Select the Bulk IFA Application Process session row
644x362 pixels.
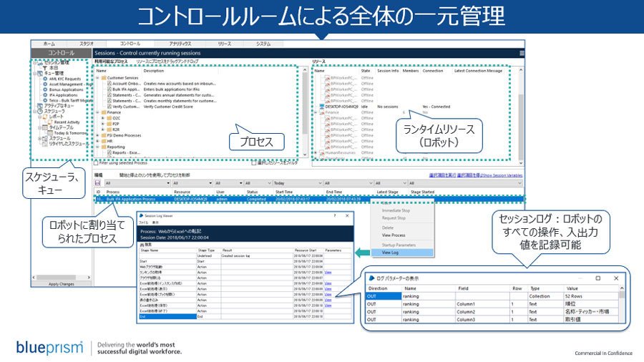click(309, 199)
